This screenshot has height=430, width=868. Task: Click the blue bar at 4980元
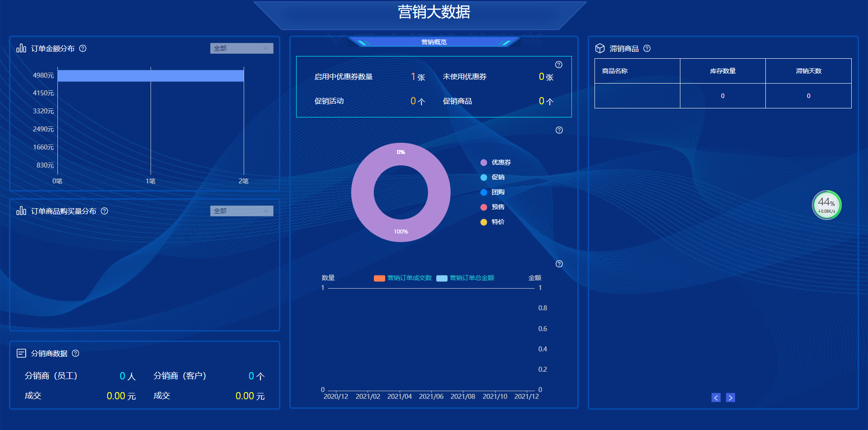[151, 76]
